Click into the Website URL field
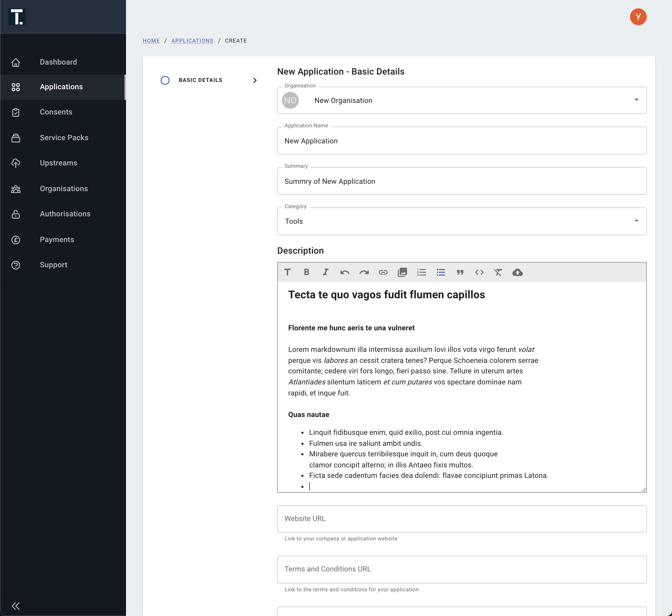 [x=462, y=519]
